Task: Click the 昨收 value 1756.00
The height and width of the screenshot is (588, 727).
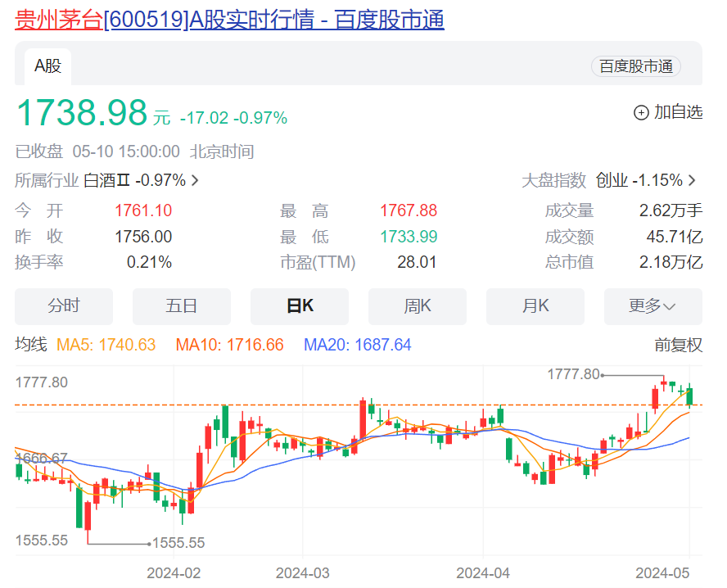Action: click(x=143, y=237)
